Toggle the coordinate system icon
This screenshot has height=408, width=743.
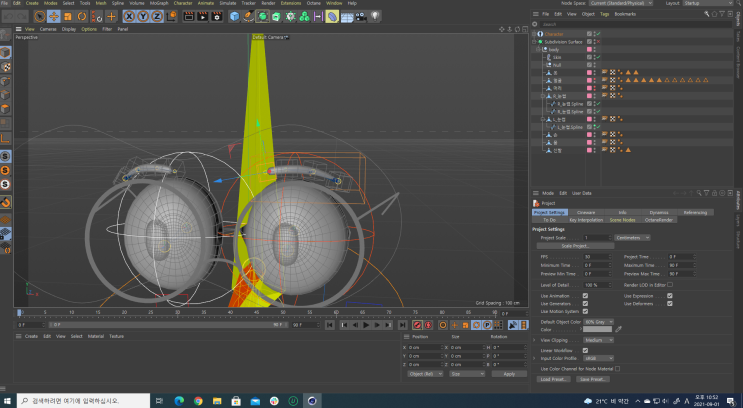171,17
